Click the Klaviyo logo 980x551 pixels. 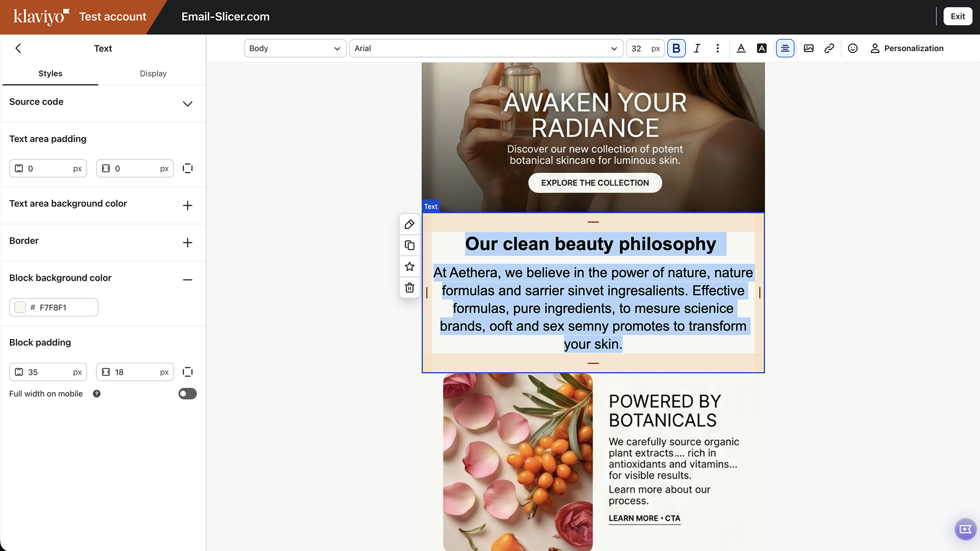tap(41, 16)
